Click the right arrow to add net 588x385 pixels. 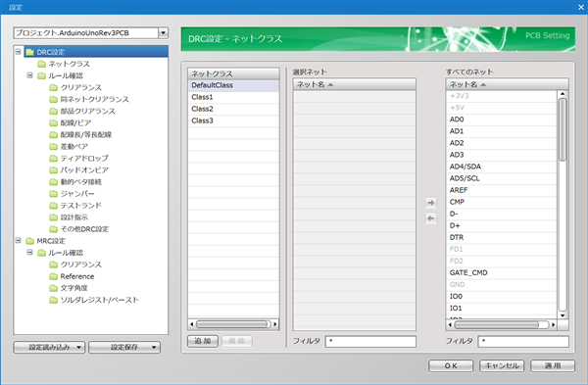[431, 203]
